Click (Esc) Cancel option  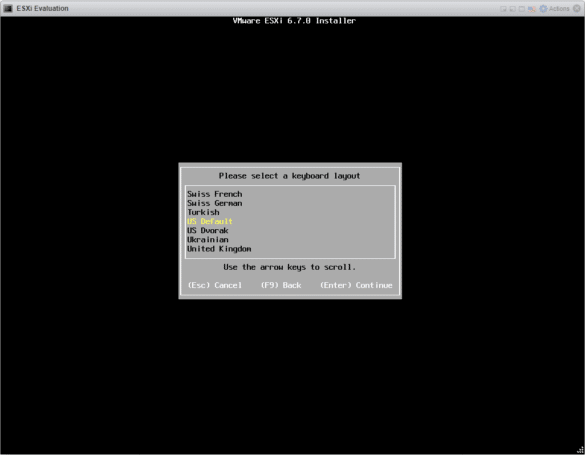click(215, 285)
